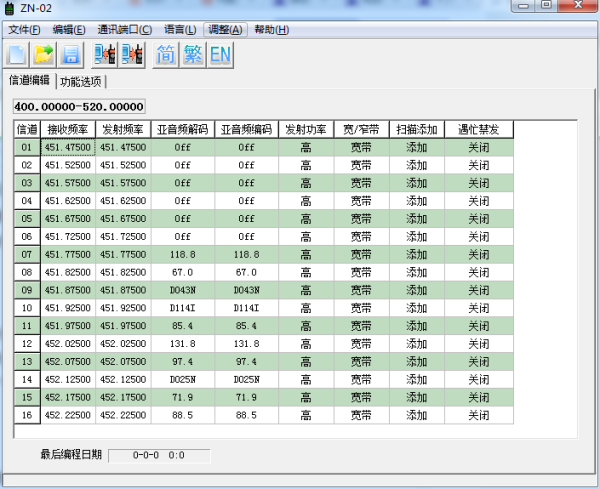Open the 文件(F) menu
This screenshot has height=489, width=600.
click(25, 29)
